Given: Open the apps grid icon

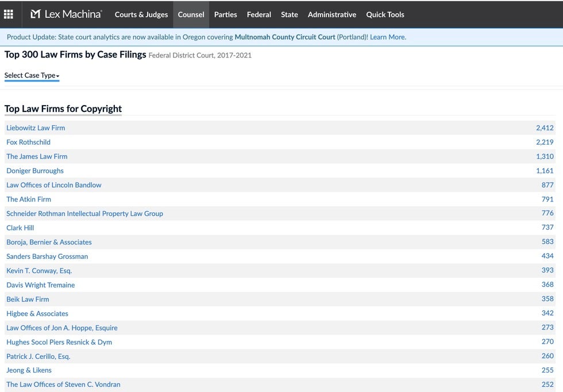Looking at the screenshot, I should point(8,14).
